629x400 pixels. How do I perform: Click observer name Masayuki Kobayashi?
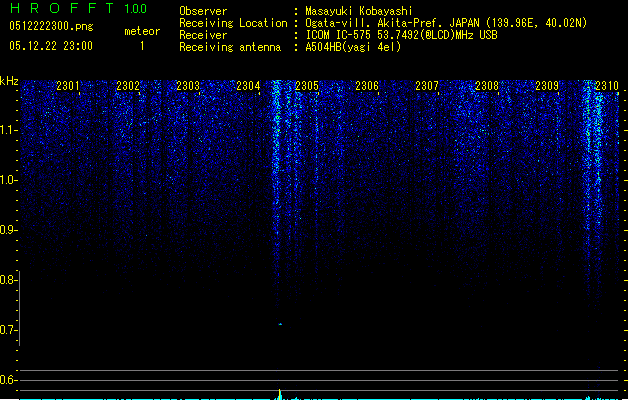tap(359, 11)
